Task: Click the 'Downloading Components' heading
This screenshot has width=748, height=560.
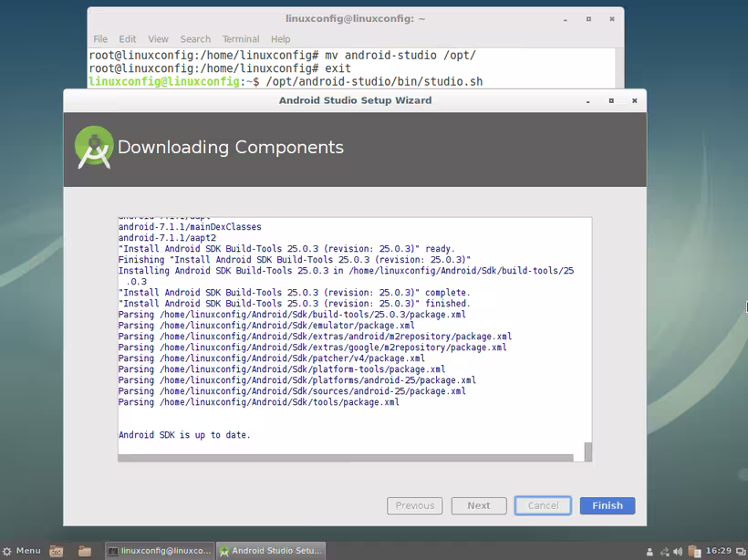Action: (x=231, y=147)
